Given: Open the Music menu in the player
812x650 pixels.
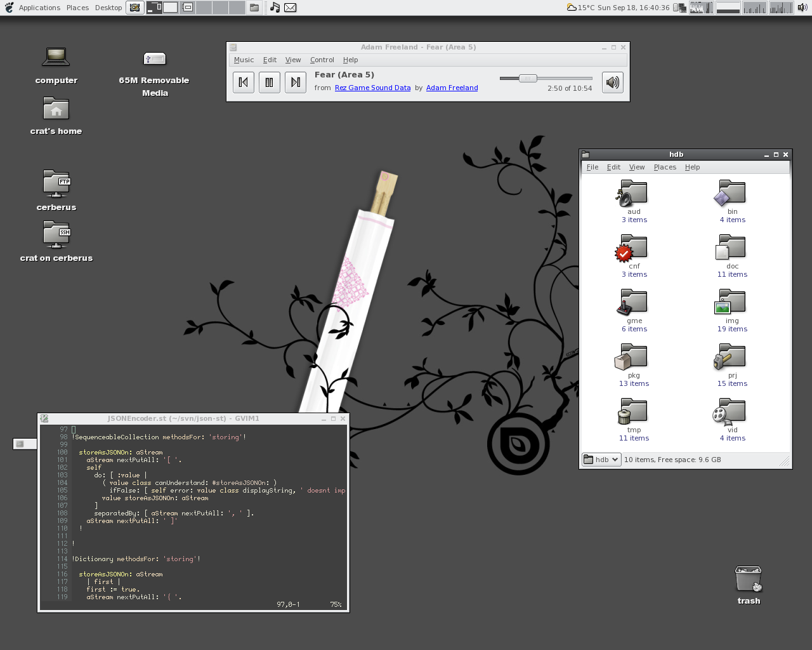Looking at the screenshot, I should (244, 60).
